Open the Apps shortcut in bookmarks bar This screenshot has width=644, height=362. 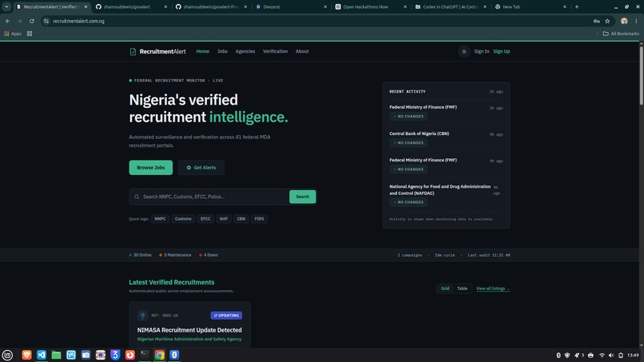pos(13,34)
